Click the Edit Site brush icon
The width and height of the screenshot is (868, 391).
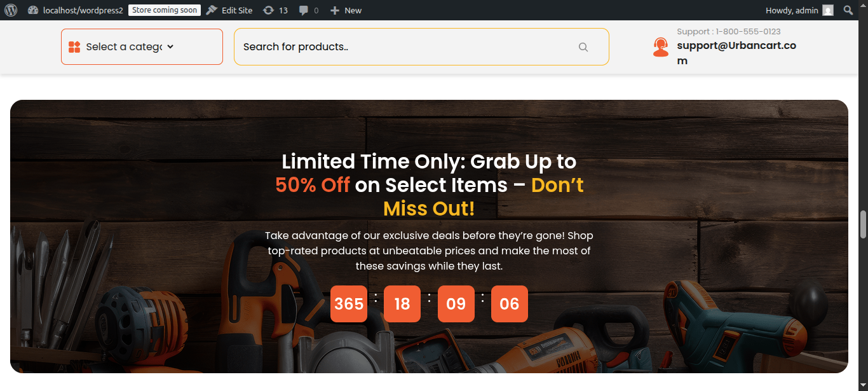click(x=212, y=10)
